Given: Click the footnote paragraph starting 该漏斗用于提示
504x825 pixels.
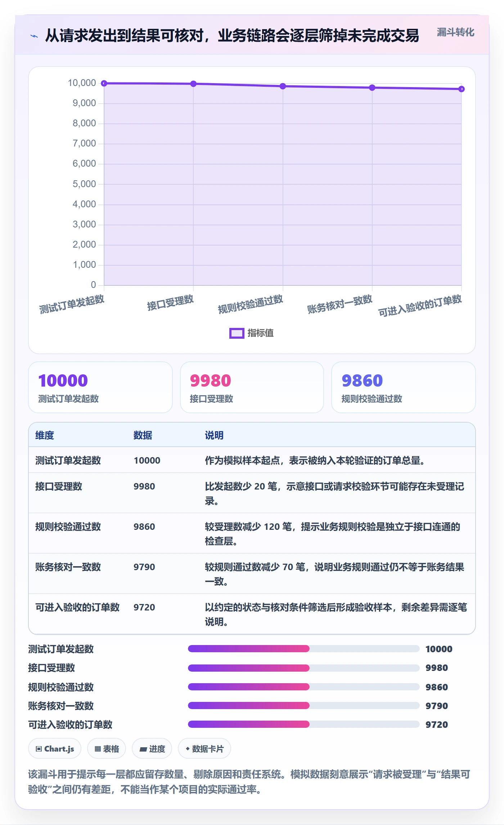Looking at the screenshot, I should [249, 781].
